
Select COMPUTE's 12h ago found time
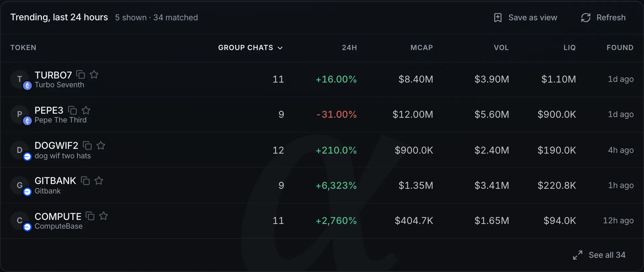(618, 221)
